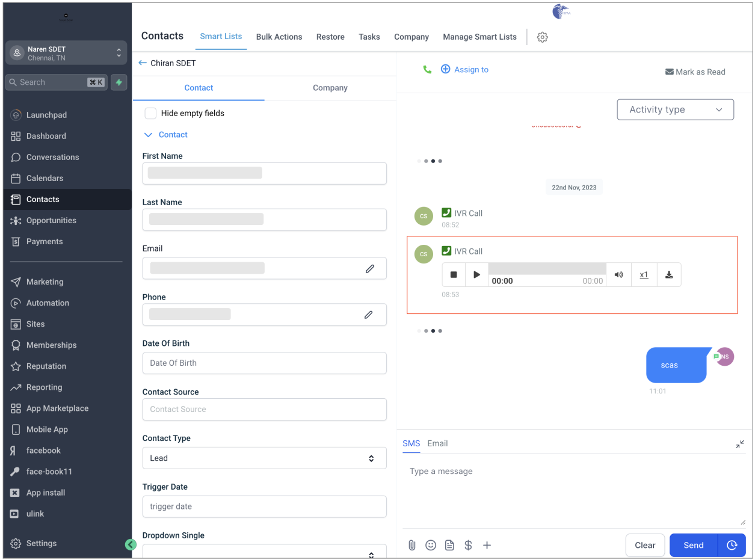Viewport: 755px width, 560px height.
Task: Tick the Hide empty fields checkbox
Action: pyautogui.click(x=150, y=113)
